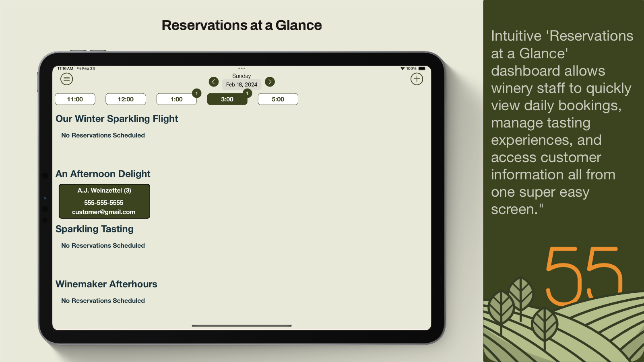Select the 3:00 time slot
The image size is (644, 362).
[227, 99]
